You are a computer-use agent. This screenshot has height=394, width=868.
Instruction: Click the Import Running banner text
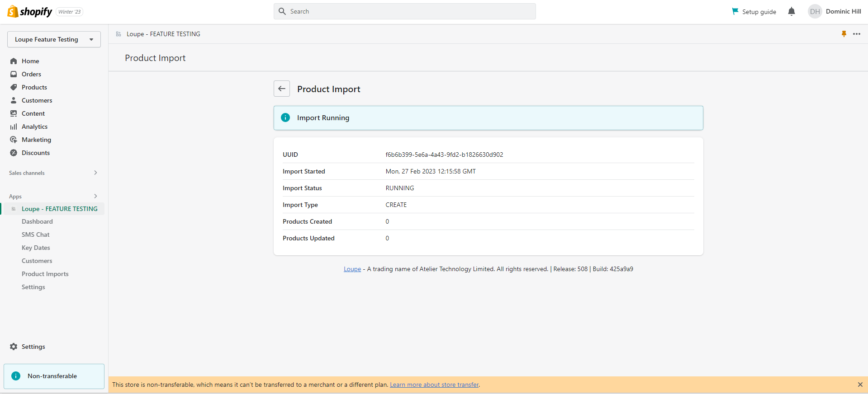coord(323,117)
